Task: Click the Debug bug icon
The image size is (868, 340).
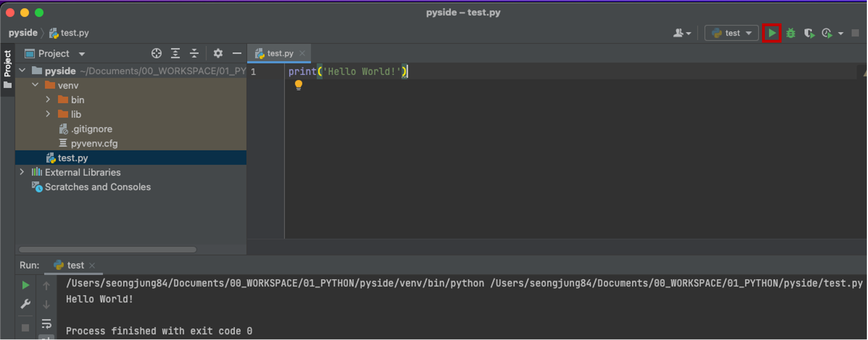Action: tap(790, 33)
